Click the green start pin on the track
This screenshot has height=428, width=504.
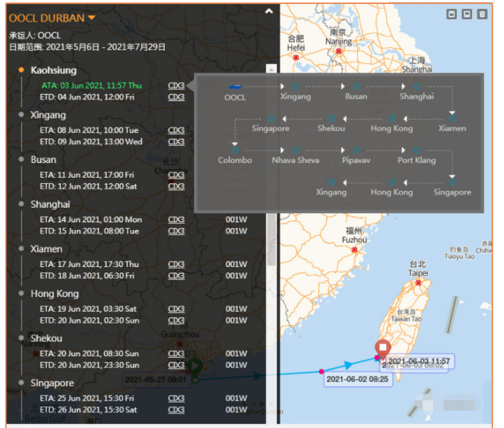195,366
